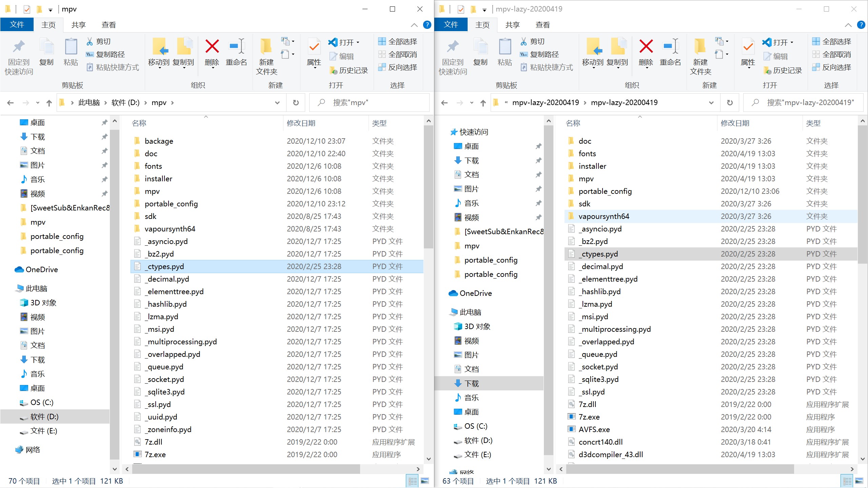
Task: Click Copy path (复制路径) in mpv window
Action: 105,54
